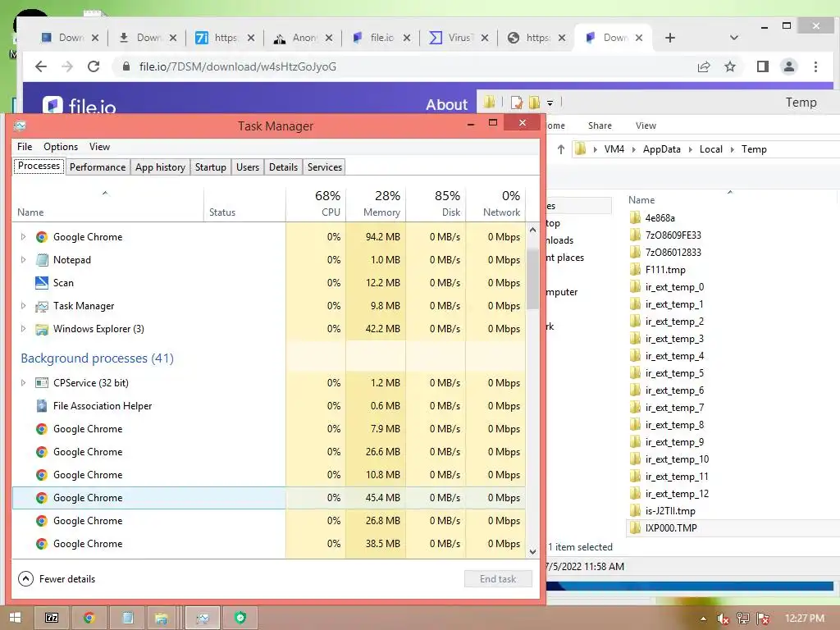The width and height of the screenshot is (840, 630).
Task: Click Fewer details toggle
Action: coord(57,579)
